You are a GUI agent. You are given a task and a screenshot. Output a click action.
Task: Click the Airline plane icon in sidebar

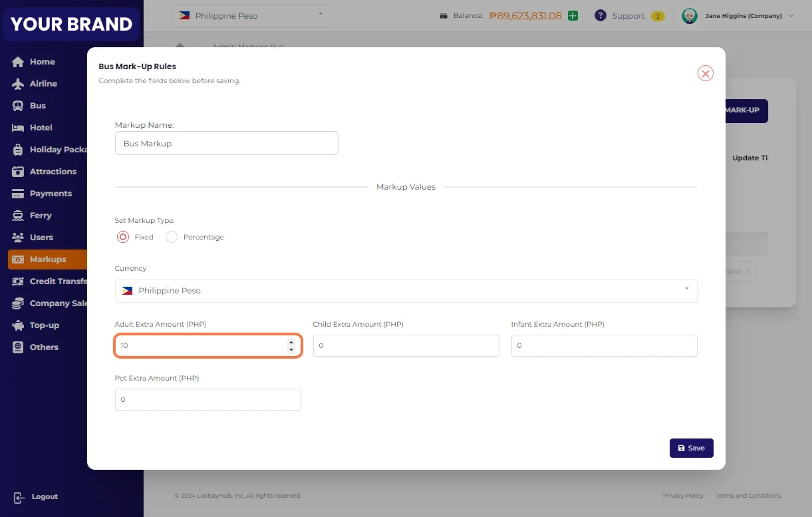point(18,84)
